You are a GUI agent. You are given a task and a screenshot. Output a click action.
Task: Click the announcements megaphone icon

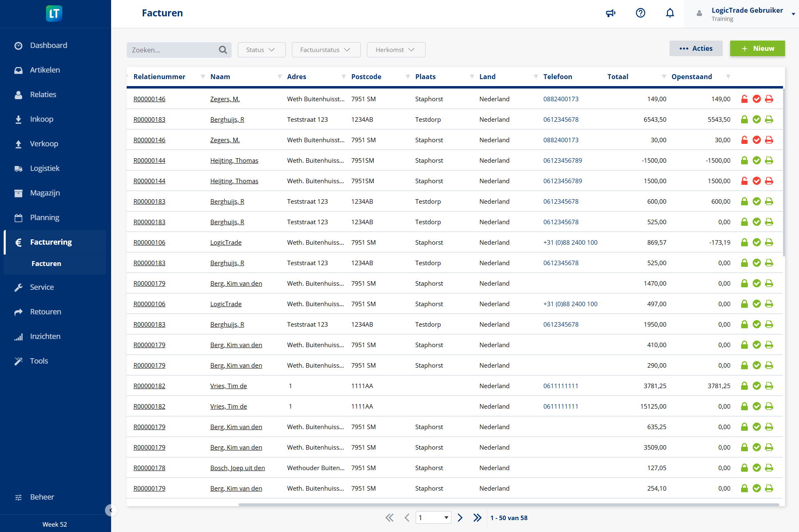point(610,13)
